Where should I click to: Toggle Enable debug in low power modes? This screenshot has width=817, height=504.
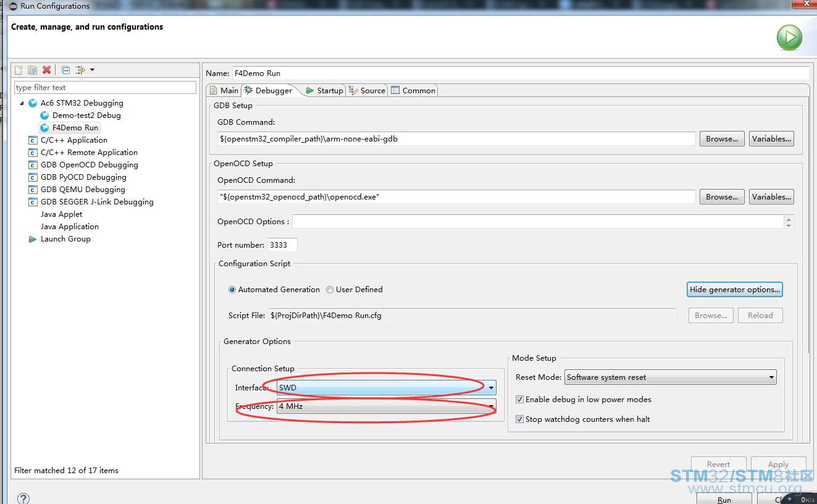click(x=519, y=400)
